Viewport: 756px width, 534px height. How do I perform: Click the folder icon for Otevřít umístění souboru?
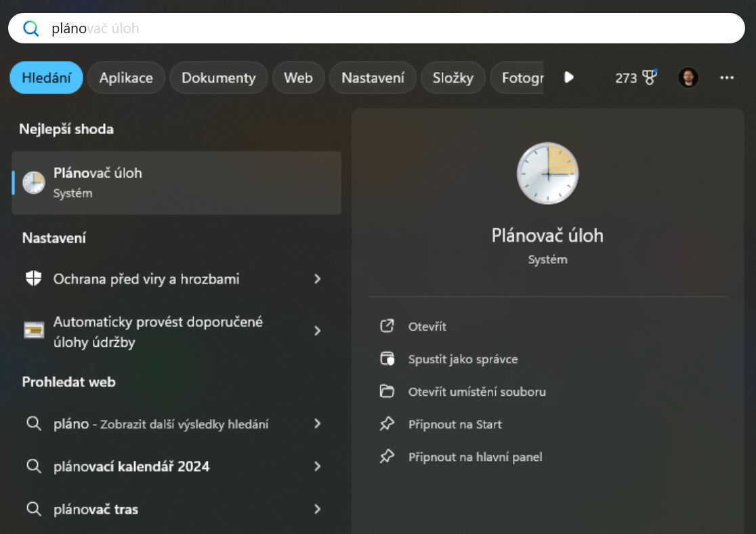point(387,391)
